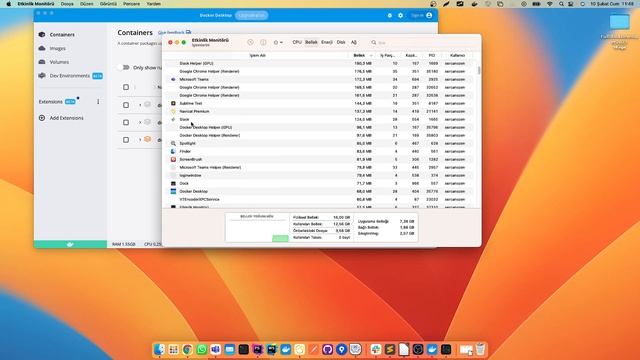Select the Google Chrome Helper 176,5 MB row

pyautogui.click(x=320, y=71)
